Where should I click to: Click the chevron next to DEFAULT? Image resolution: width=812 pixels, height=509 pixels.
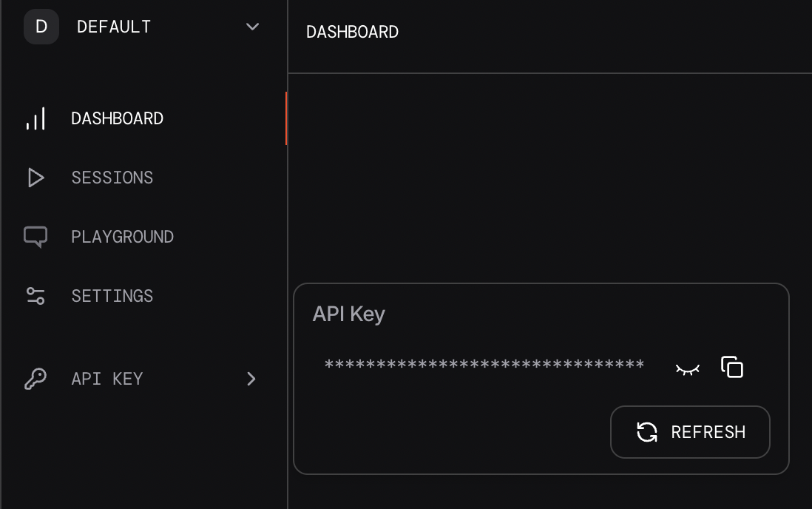(252, 27)
